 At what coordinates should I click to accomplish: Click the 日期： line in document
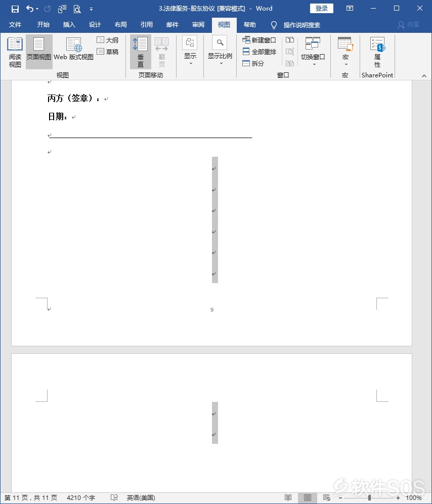click(58, 117)
